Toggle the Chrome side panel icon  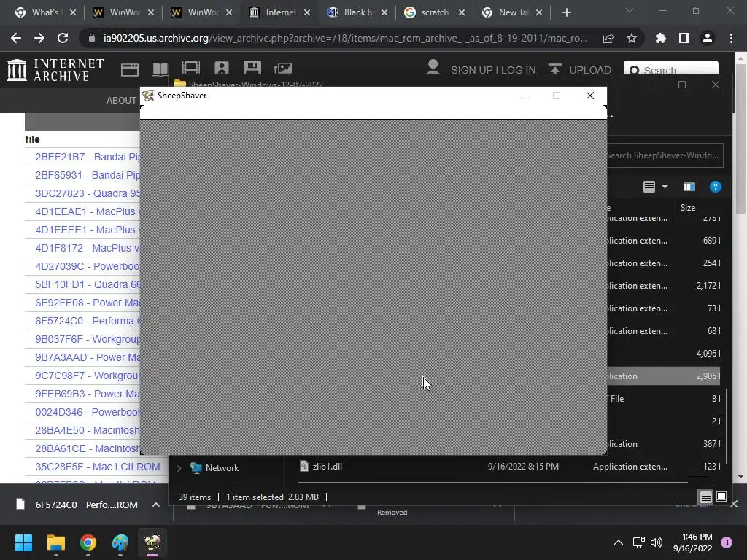[x=684, y=38]
